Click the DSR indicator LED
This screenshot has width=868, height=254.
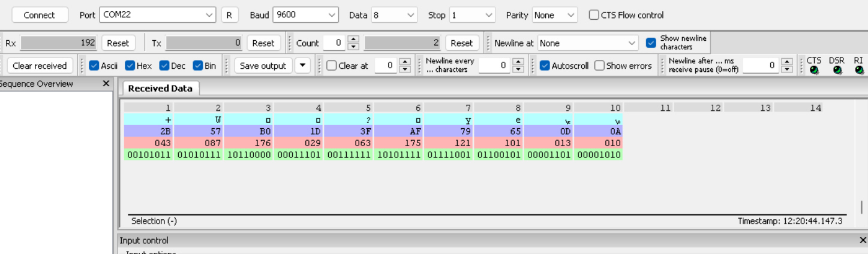[x=837, y=70]
